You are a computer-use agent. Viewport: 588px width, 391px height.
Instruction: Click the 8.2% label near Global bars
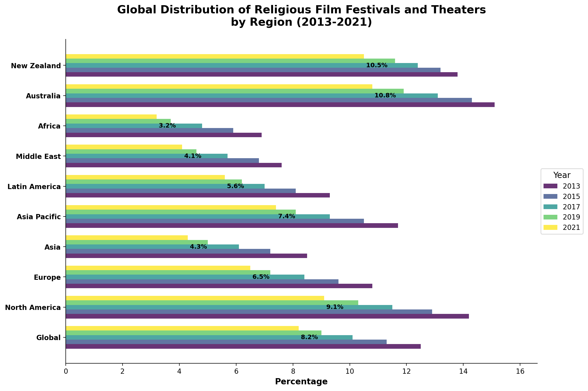pyautogui.click(x=309, y=337)
